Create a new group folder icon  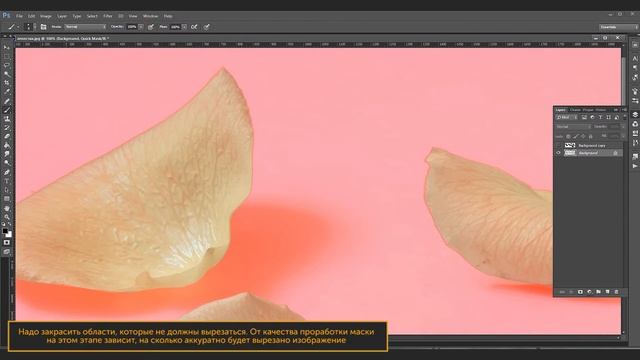598,292
